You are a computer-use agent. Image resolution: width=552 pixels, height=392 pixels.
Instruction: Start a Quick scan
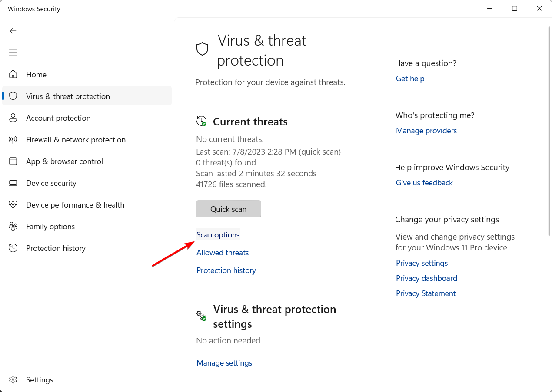tap(229, 209)
